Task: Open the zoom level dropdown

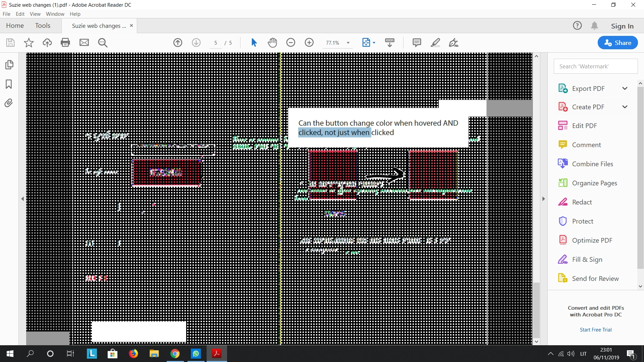Action: pos(348,43)
